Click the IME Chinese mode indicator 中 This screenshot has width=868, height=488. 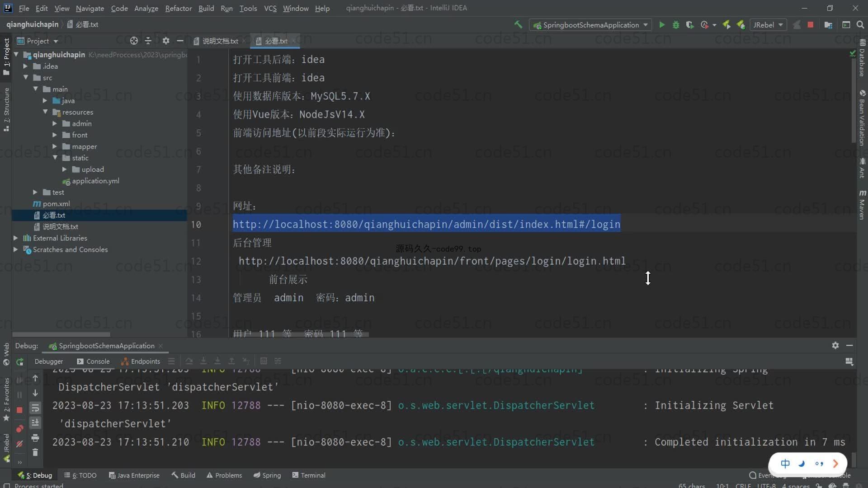785,464
